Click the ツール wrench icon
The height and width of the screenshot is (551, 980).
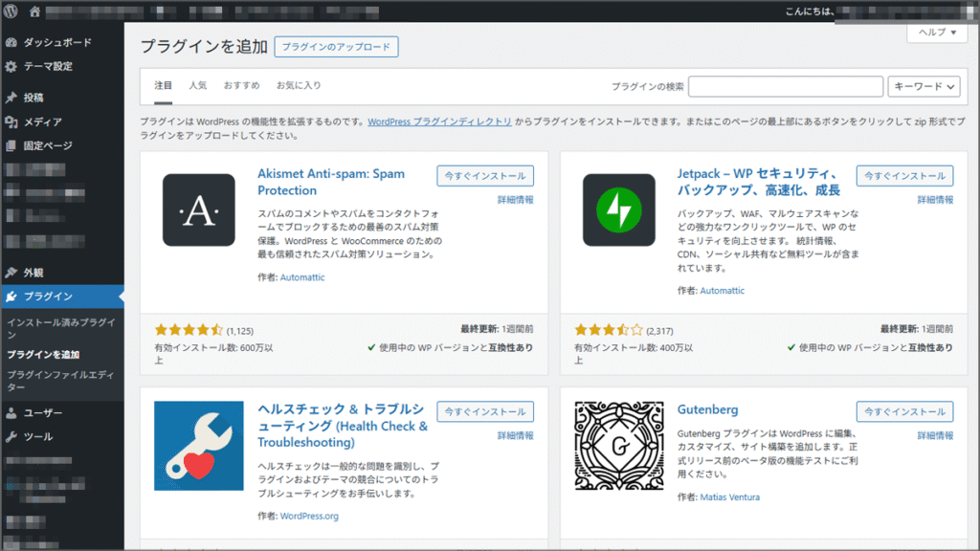11,436
